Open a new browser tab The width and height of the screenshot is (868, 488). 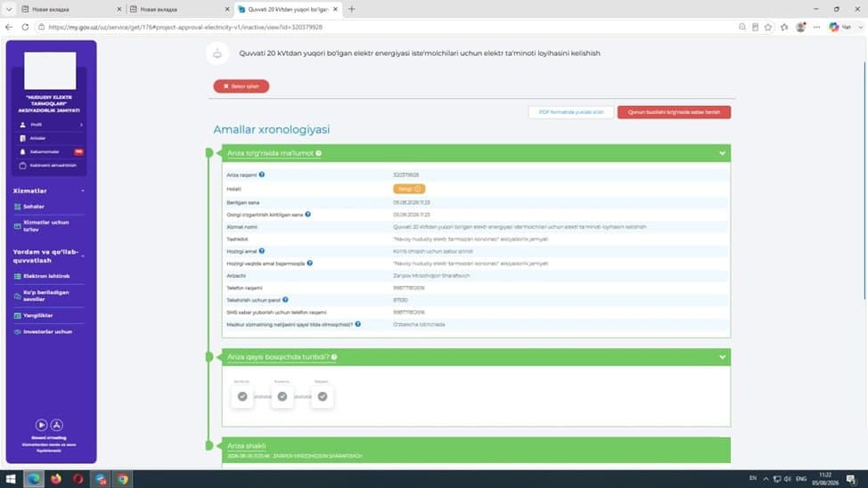click(x=351, y=10)
